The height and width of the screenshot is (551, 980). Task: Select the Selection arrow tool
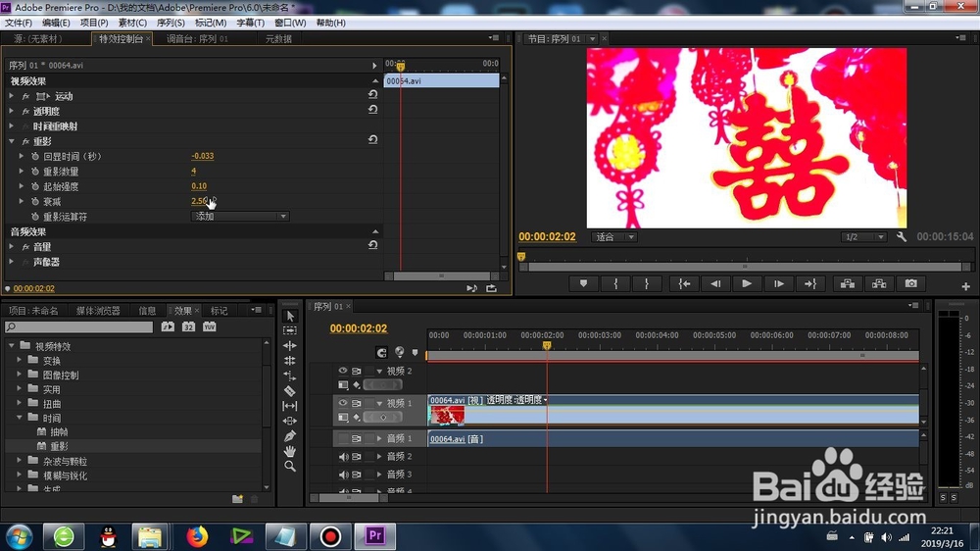click(290, 316)
